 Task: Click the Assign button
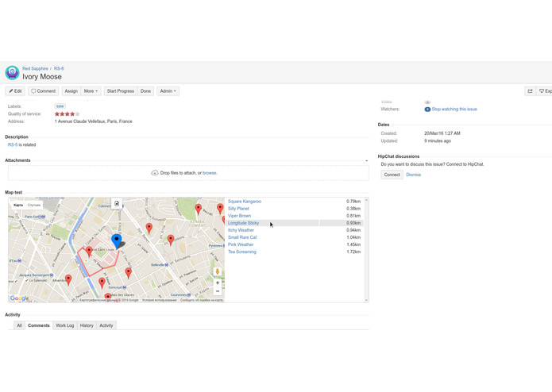(x=71, y=91)
